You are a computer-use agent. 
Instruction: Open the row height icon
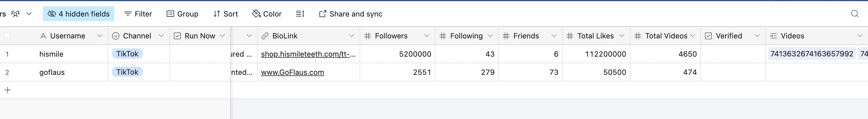click(300, 14)
